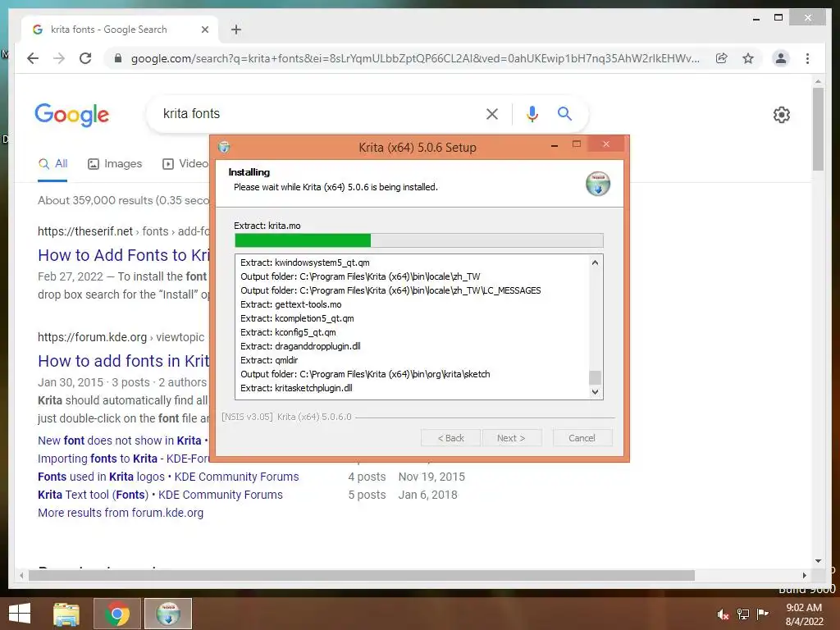Click the lock icon in address bar

point(118,58)
